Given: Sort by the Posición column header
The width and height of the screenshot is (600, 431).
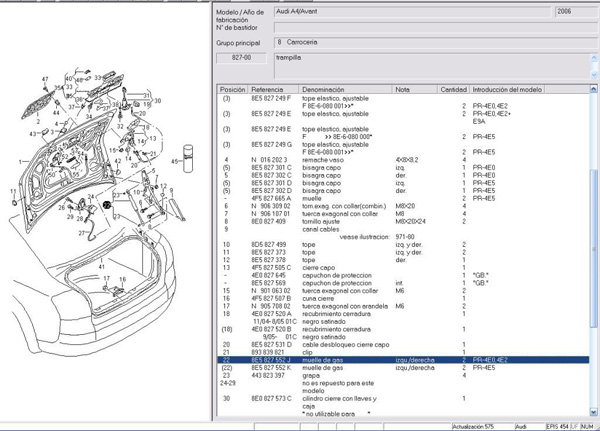Looking at the screenshot, I should [x=232, y=89].
